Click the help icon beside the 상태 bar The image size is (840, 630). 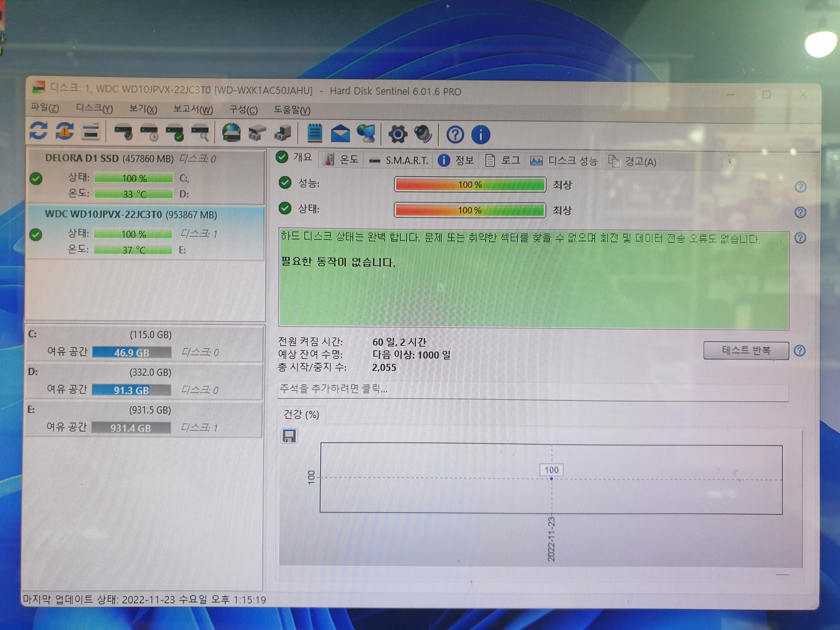pos(800,212)
